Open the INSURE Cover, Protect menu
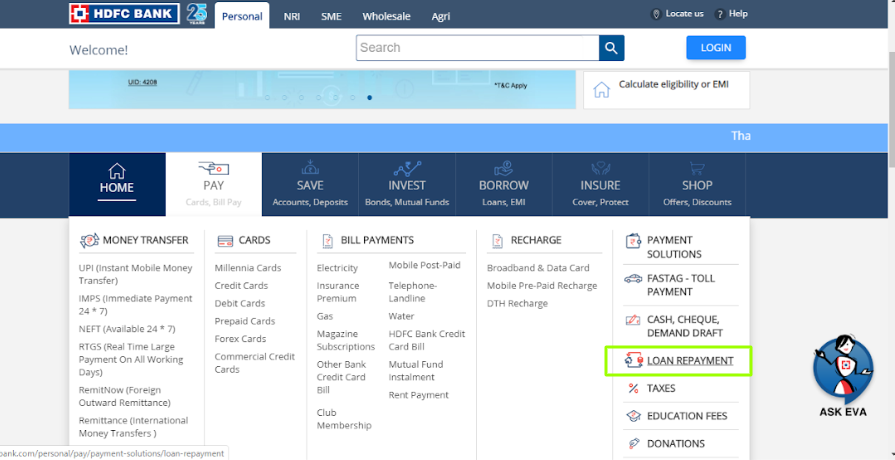The image size is (895, 460). click(600, 184)
